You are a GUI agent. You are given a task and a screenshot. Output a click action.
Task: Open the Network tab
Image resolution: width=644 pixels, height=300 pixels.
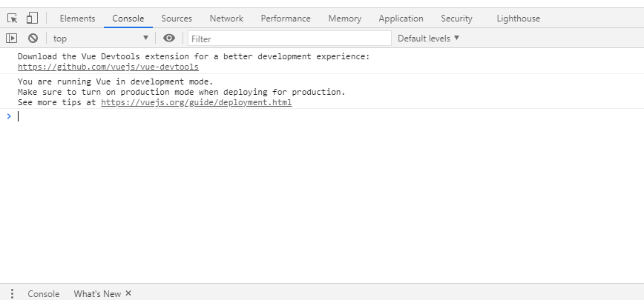point(226,19)
